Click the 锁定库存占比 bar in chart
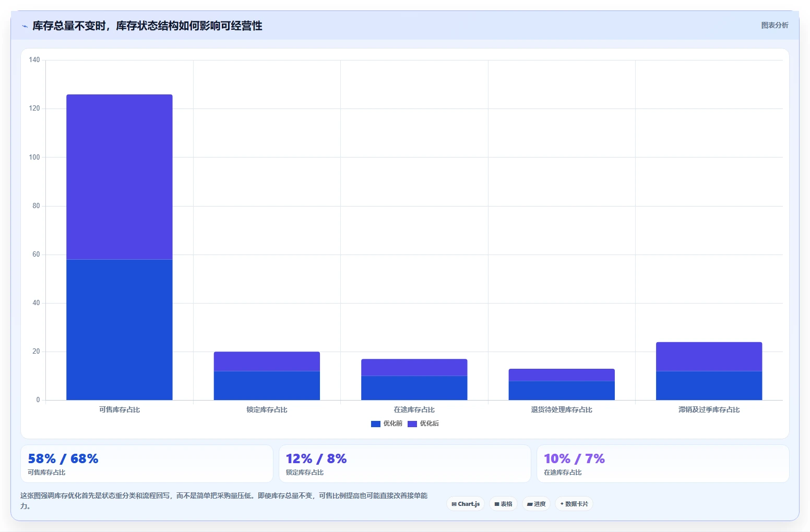This screenshot has height=532, width=810. [267, 376]
